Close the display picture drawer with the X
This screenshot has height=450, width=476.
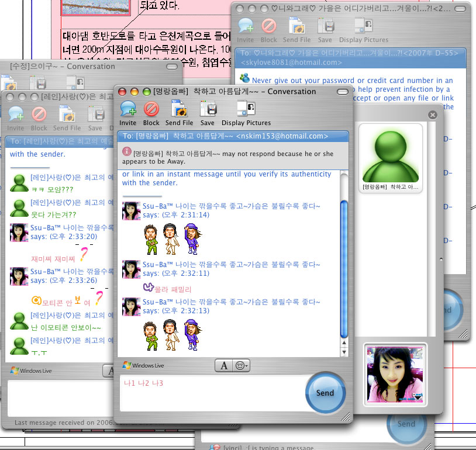433,115
